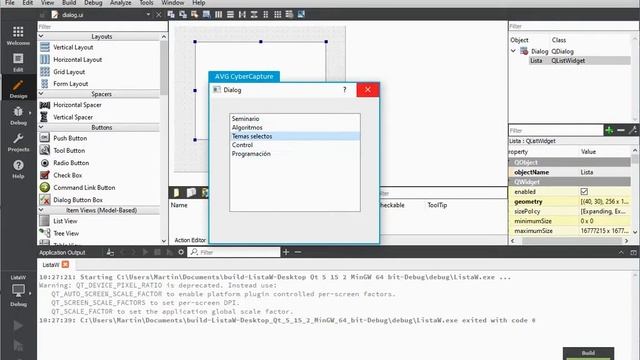The image size is (640, 360).
Task: Apply horizontal splitter layout from toolbar
Action: (242, 15)
